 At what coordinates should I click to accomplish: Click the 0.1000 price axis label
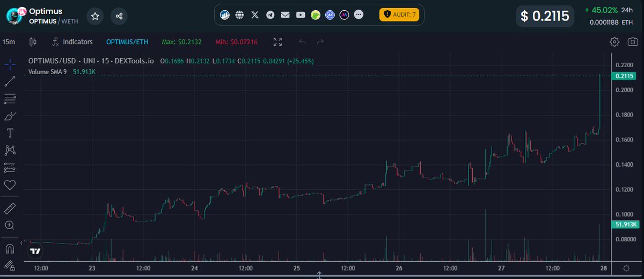click(625, 214)
